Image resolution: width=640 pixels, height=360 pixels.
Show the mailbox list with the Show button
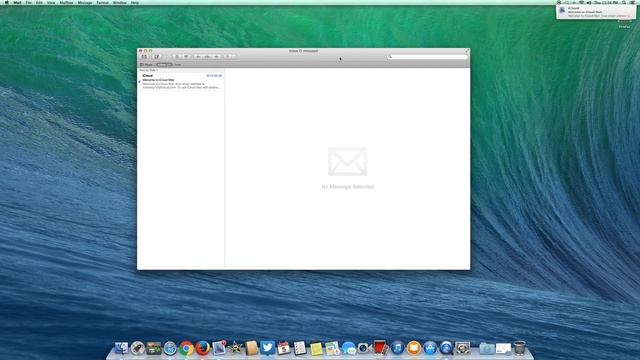146,64
